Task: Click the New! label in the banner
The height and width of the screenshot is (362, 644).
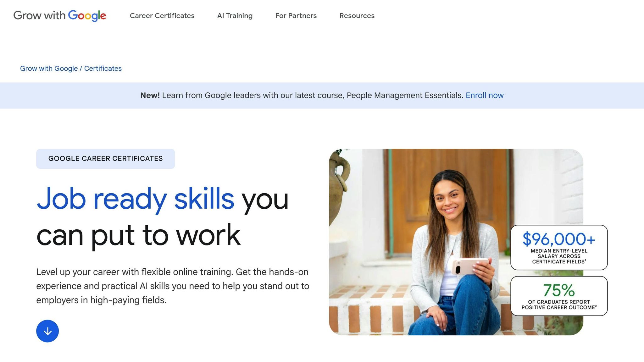Action: coord(151,95)
